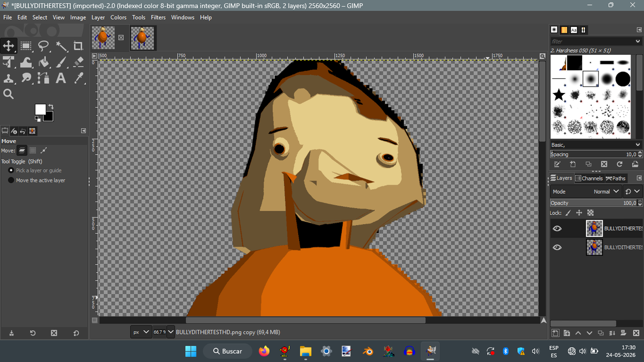Select the Eraser tool
The image size is (644, 362).
pyautogui.click(x=78, y=62)
